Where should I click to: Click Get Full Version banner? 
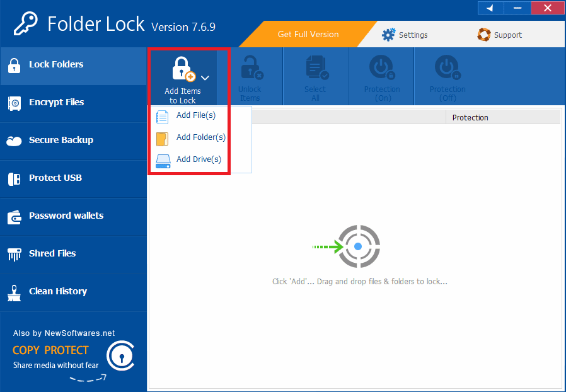tap(308, 34)
